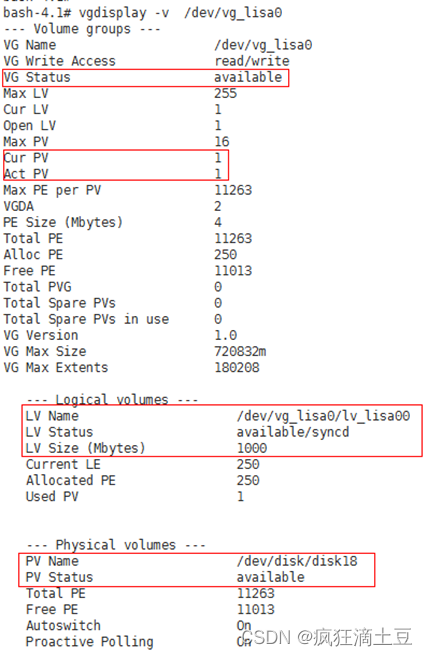Click the Act PV label
Screen dimensions: 428x656
click(26, 174)
